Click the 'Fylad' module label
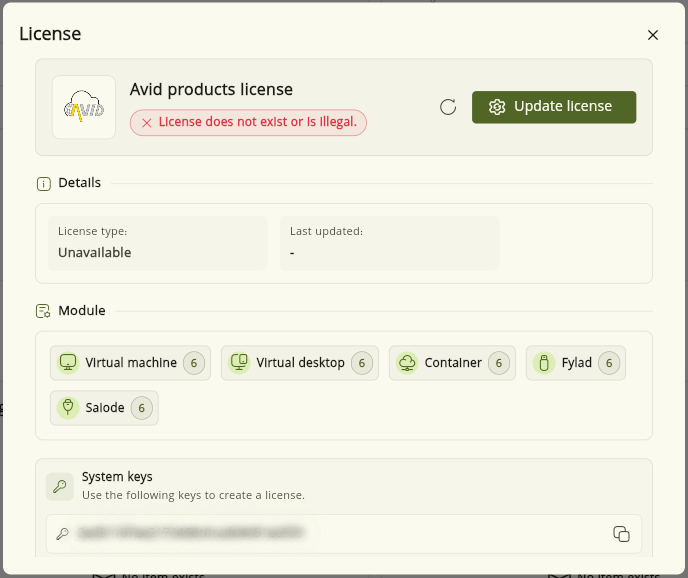Screen dimensions: 688x578 pyautogui.click(x=577, y=363)
